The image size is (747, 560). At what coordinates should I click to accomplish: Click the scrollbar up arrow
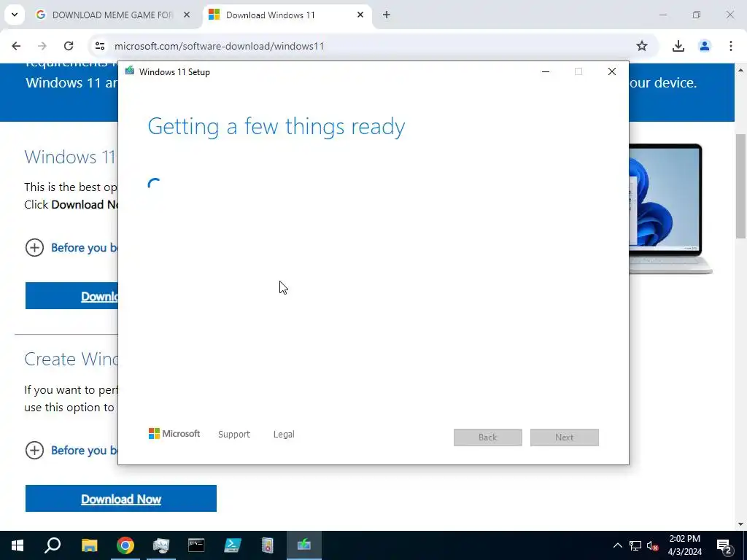(x=740, y=70)
